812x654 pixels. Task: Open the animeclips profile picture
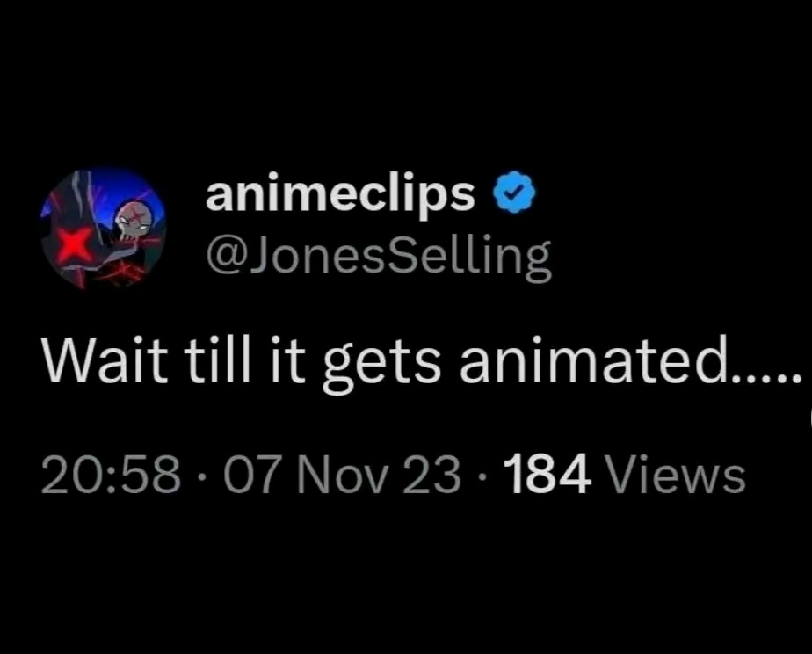(104, 229)
